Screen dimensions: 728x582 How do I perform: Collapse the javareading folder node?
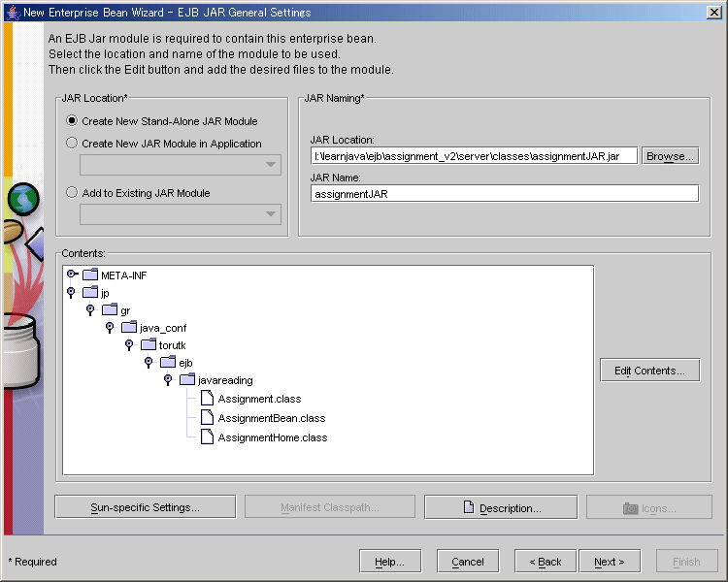[168, 379]
